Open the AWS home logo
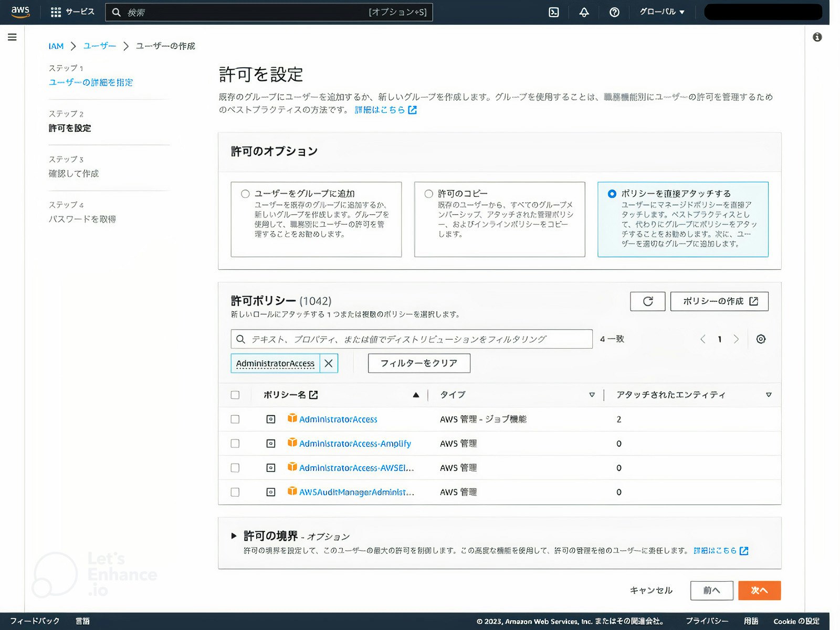The width and height of the screenshot is (840, 630). [20, 12]
